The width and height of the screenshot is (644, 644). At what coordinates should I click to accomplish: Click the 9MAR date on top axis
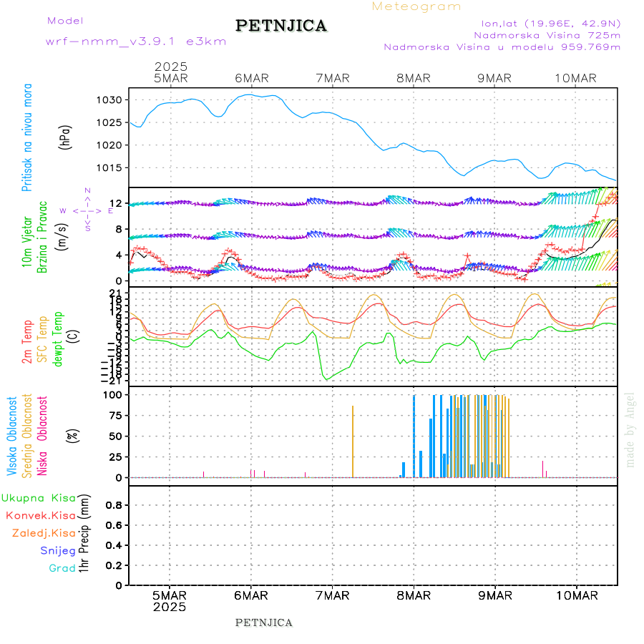pos(494,78)
